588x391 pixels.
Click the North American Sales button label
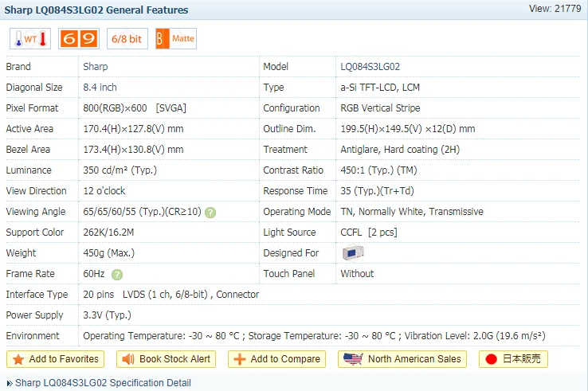[414, 359]
